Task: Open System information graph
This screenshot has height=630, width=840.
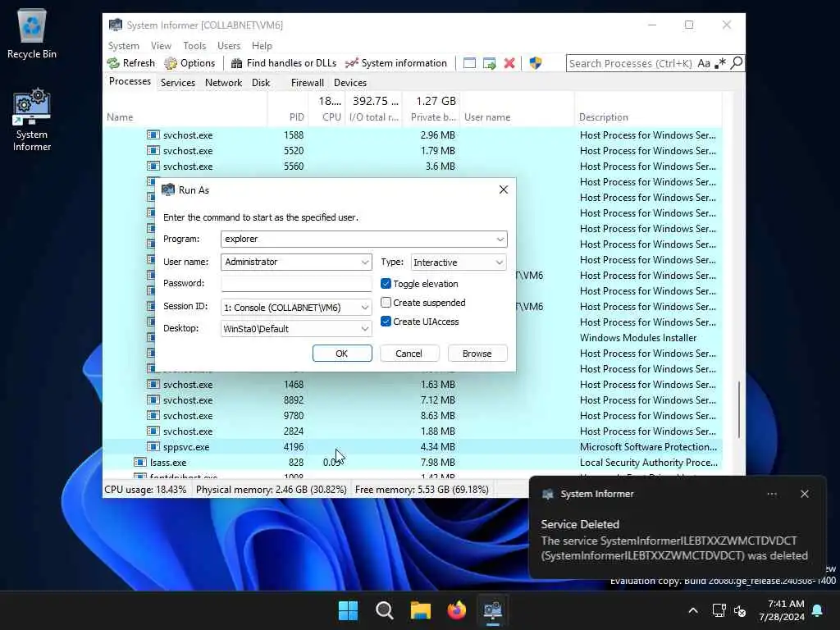Action: [396, 63]
